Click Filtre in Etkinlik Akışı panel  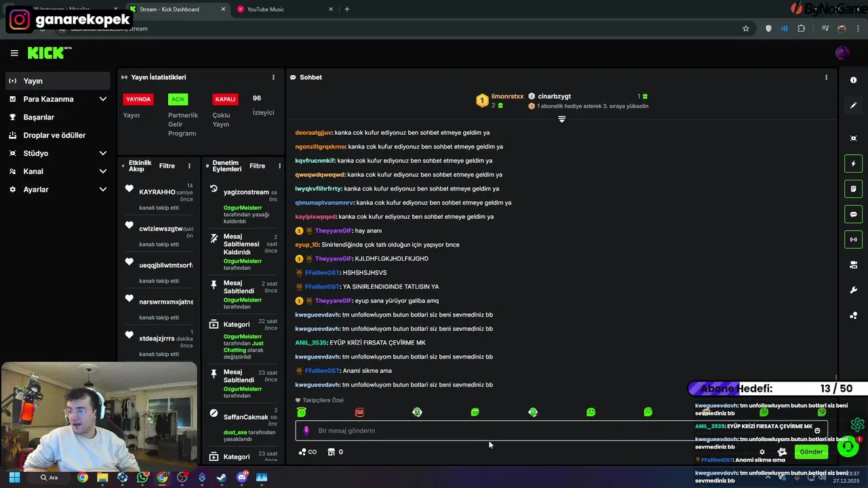coord(167,166)
